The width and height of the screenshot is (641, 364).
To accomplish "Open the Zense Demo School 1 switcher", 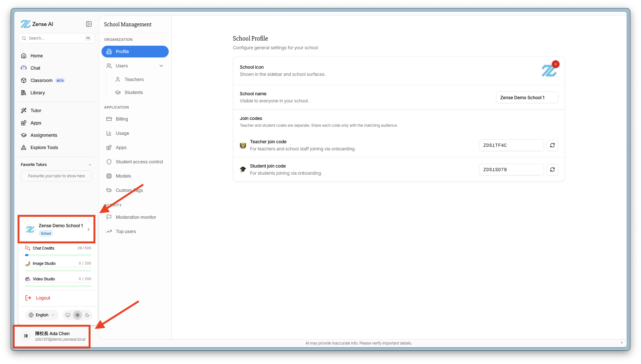I will (x=57, y=229).
